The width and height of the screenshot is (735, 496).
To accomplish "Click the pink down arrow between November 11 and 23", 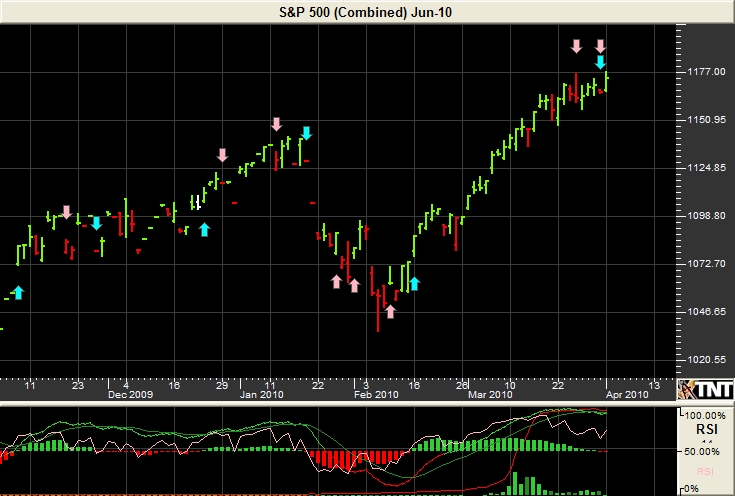I will [x=66, y=212].
